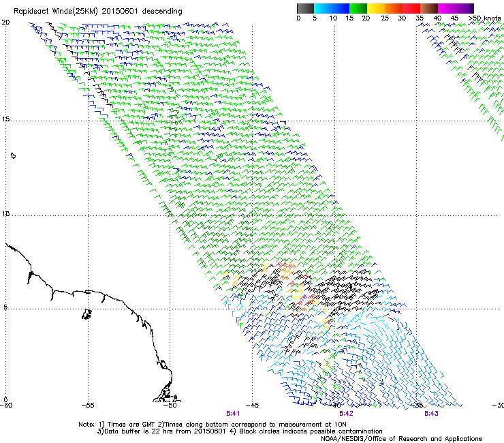Click the "45" legend scale label

(454, 18)
